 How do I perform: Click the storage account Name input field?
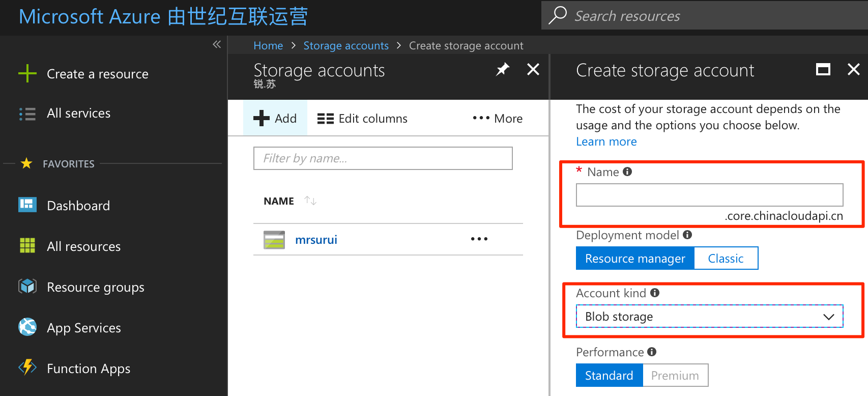(709, 195)
